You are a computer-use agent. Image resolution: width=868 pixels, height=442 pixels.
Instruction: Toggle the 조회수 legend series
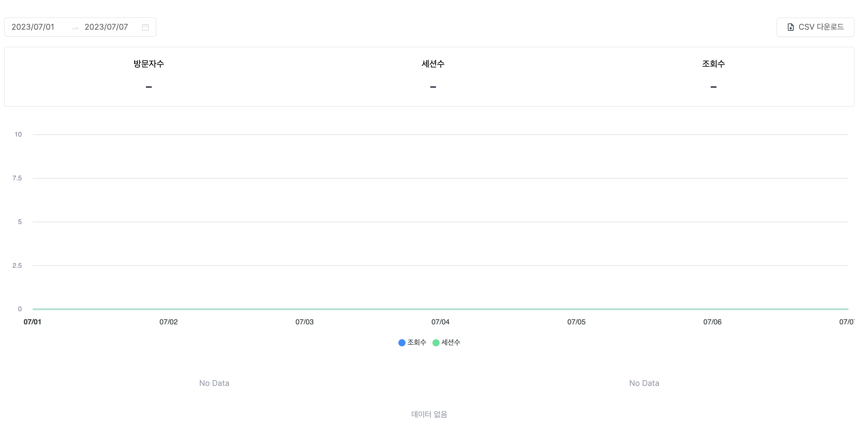pyautogui.click(x=412, y=342)
